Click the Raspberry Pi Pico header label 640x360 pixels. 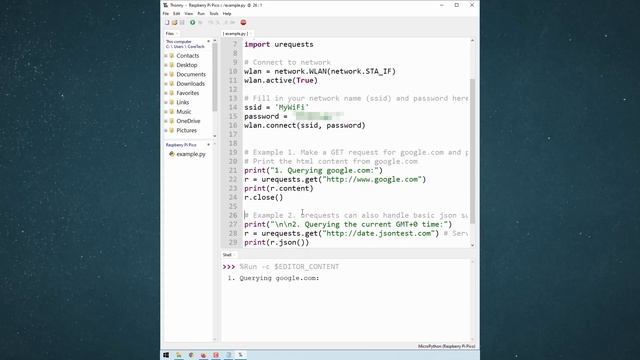coord(181,145)
